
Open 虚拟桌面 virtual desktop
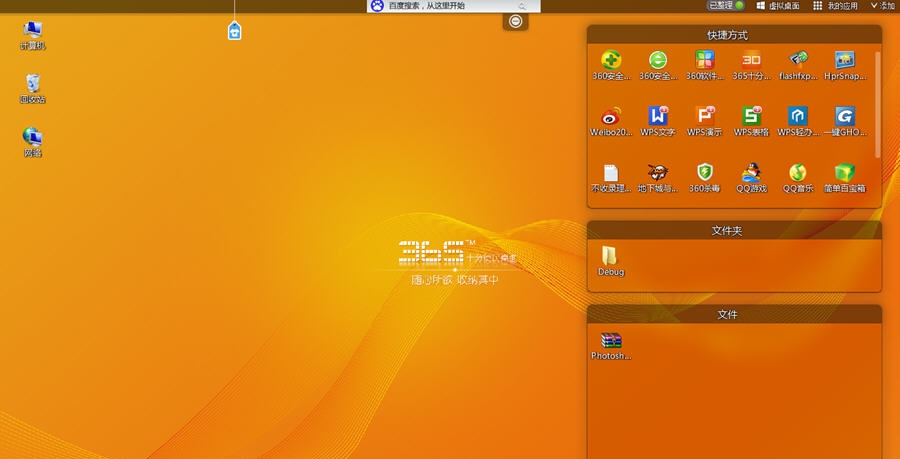778,6
